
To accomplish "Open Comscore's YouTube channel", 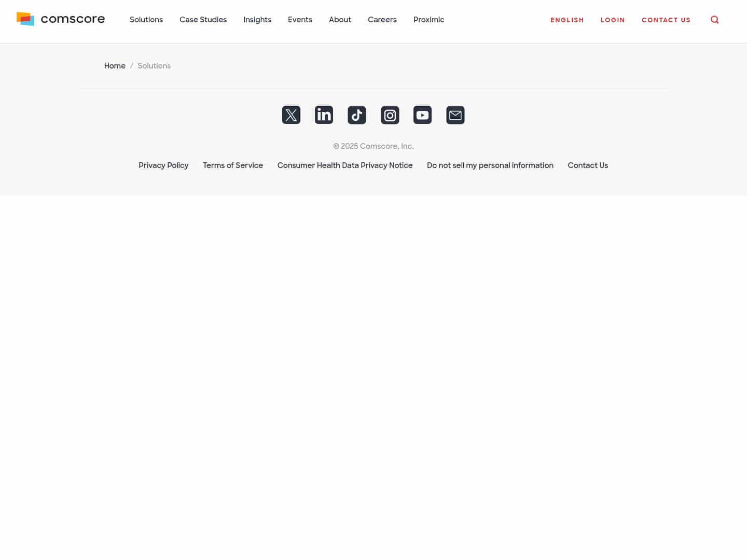I will click(x=422, y=115).
